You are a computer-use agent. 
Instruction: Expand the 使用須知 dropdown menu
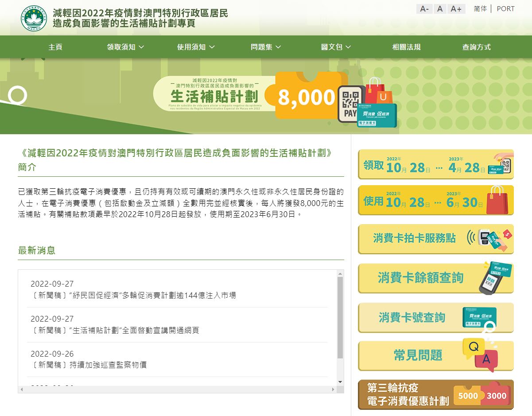[x=196, y=47]
